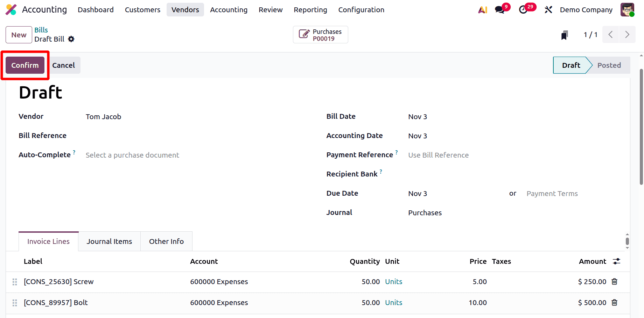The image size is (644, 318).
Task: Open the Reporting menu
Action: click(x=310, y=9)
